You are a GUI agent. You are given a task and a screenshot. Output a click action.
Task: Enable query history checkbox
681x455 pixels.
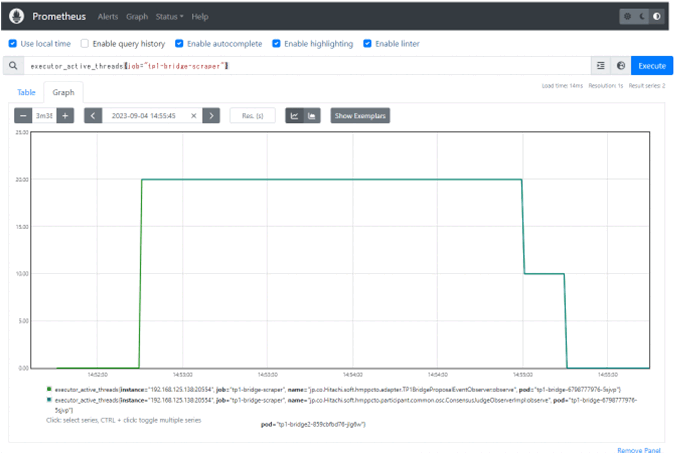(x=85, y=43)
